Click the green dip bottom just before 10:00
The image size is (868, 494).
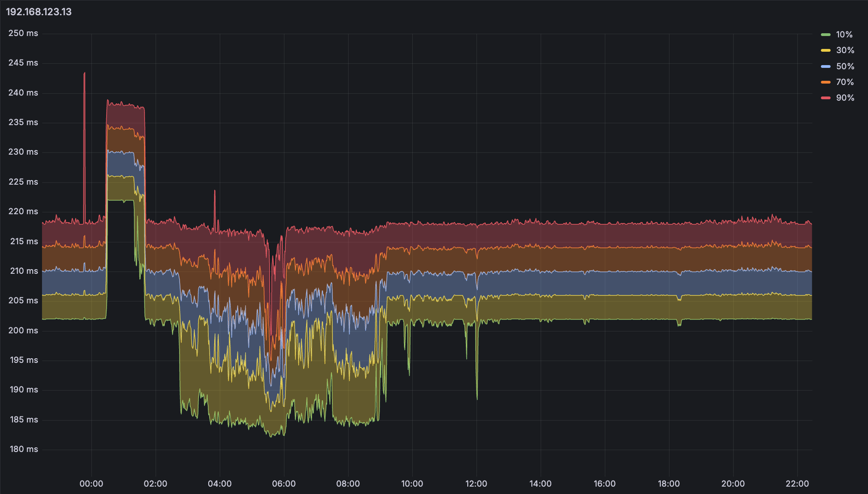409,374
